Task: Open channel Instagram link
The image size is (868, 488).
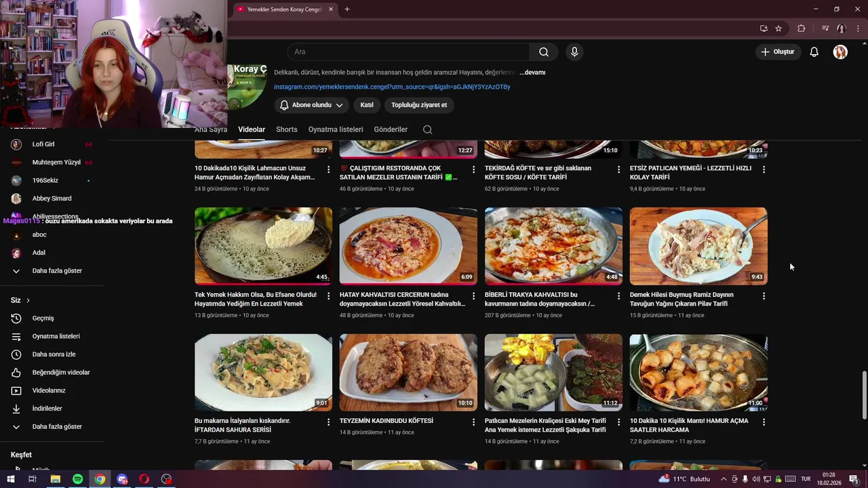Action: (x=392, y=87)
